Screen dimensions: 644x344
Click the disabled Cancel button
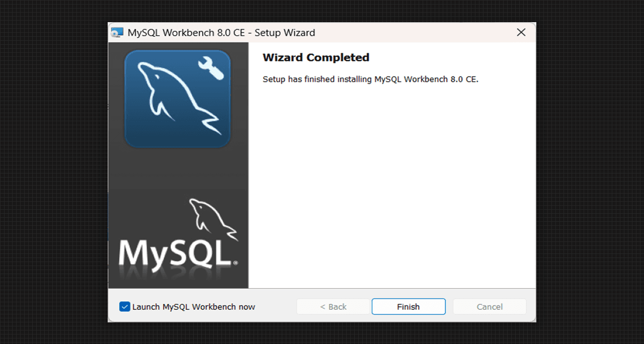[489, 307]
